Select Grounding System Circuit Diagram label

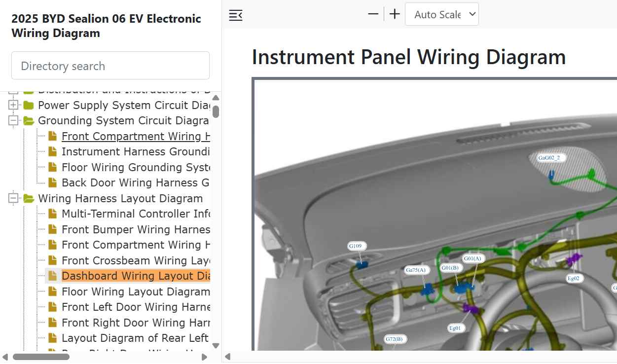(124, 121)
